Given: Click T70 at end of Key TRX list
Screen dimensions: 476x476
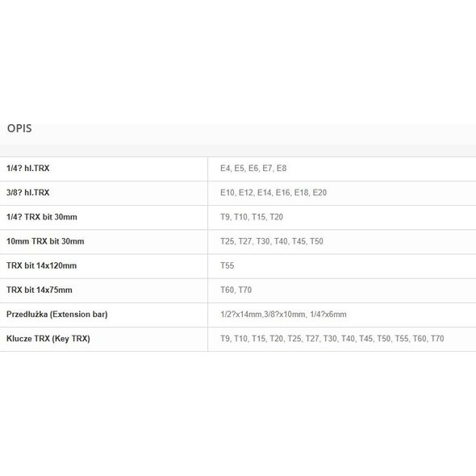Looking at the screenshot, I should coord(437,339).
